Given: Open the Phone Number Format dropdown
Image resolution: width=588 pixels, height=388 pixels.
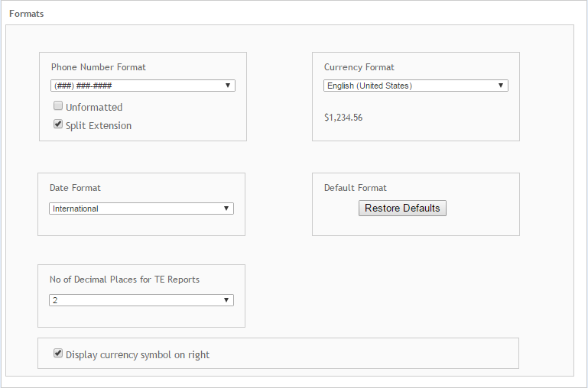Looking at the screenshot, I should (x=143, y=86).
